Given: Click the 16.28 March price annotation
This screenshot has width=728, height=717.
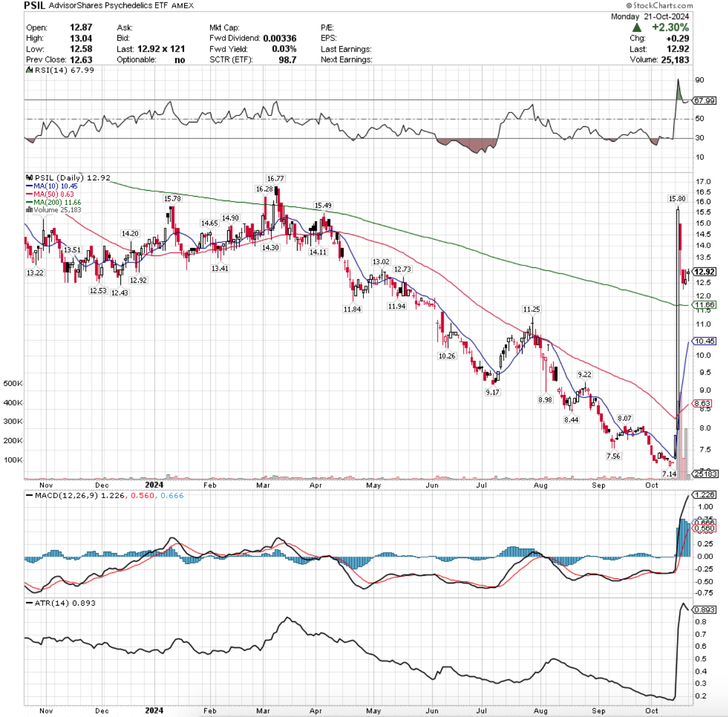Looking at the screenshot, I should tap(264, 189).
